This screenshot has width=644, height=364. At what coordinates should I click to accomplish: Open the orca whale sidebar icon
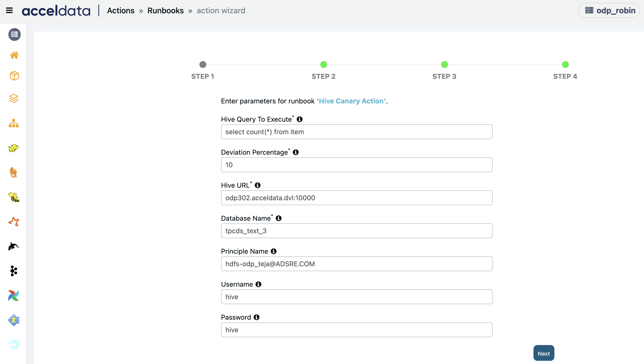click(14, 247)
